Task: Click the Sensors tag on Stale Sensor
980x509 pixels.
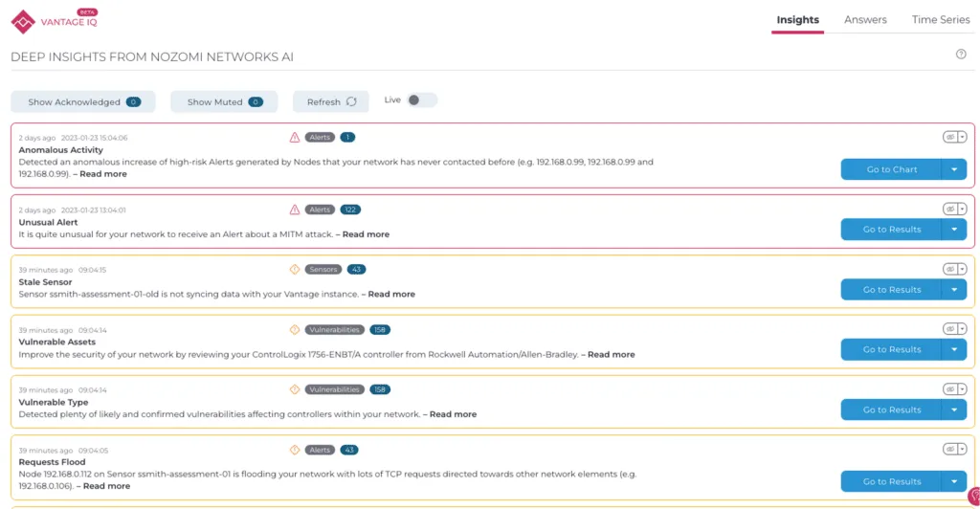Action: (x=323, y=270)
